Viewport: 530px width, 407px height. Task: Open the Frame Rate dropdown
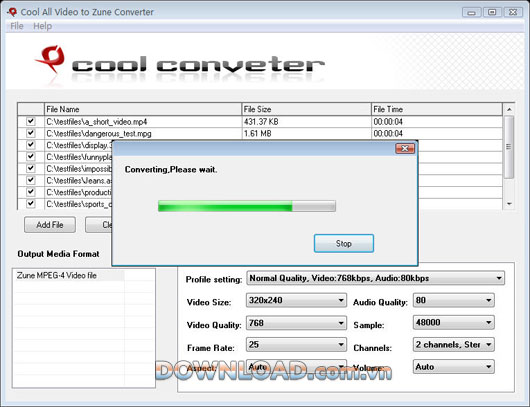(x=296, y=345)
